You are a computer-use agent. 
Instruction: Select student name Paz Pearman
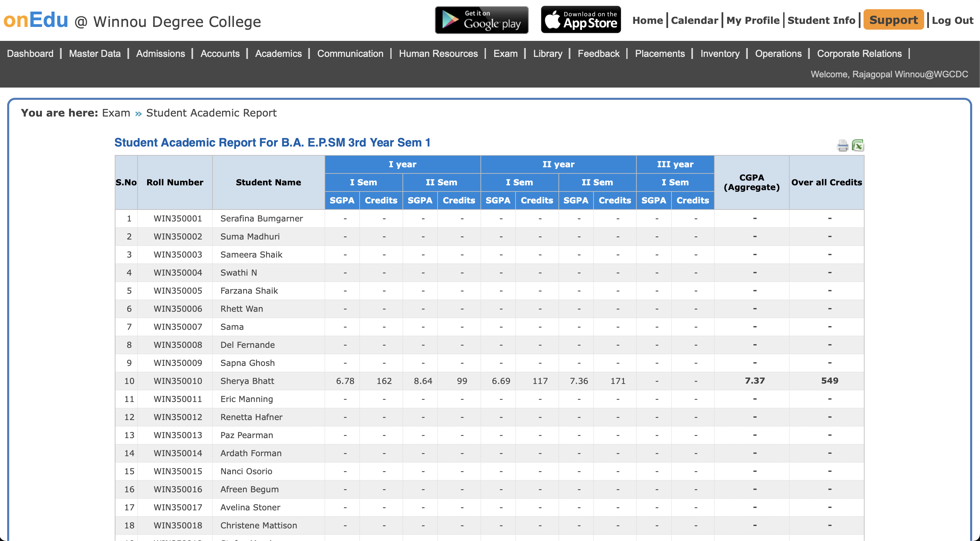point(247,435)
